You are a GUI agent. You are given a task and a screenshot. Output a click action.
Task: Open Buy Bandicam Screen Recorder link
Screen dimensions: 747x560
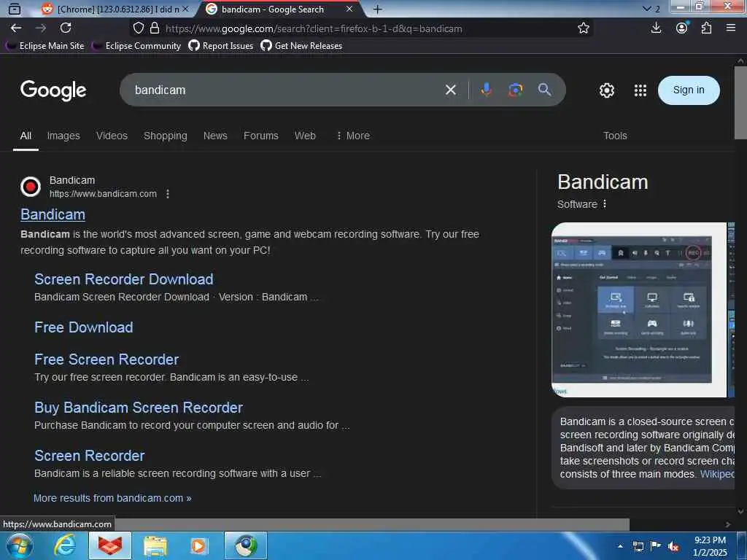(139, 407)
